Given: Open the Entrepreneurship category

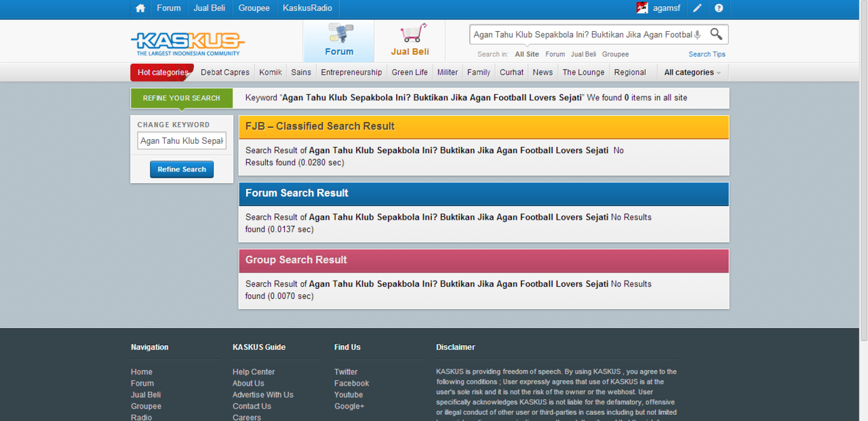Looking at the screenshot, I should click(351, 73).
